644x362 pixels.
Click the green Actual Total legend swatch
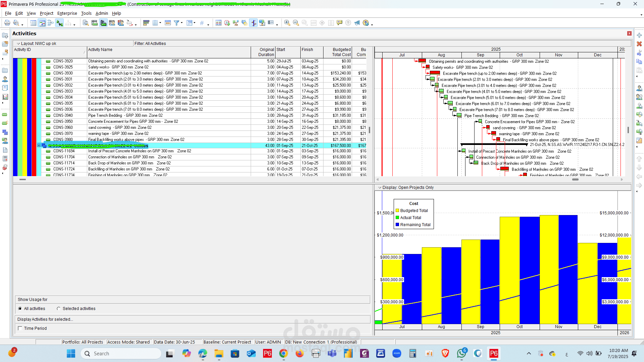(x=397, y=218)
